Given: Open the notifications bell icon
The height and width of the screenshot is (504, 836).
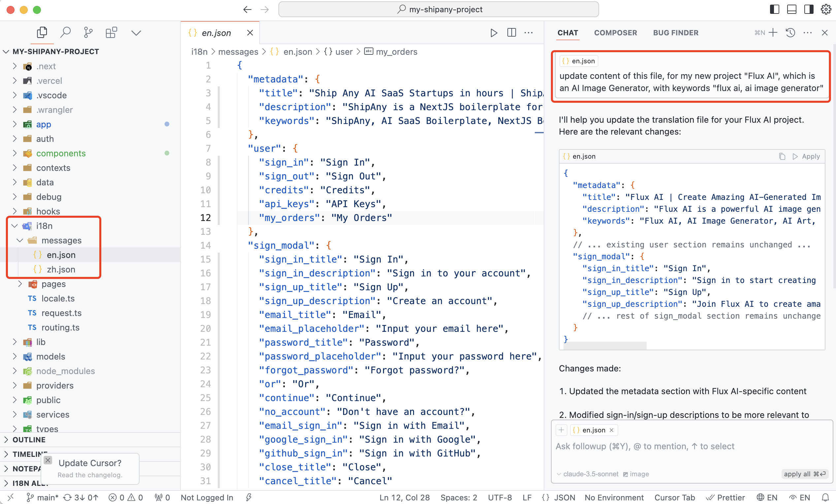Looking at the screenshot, I should point(825,497).
